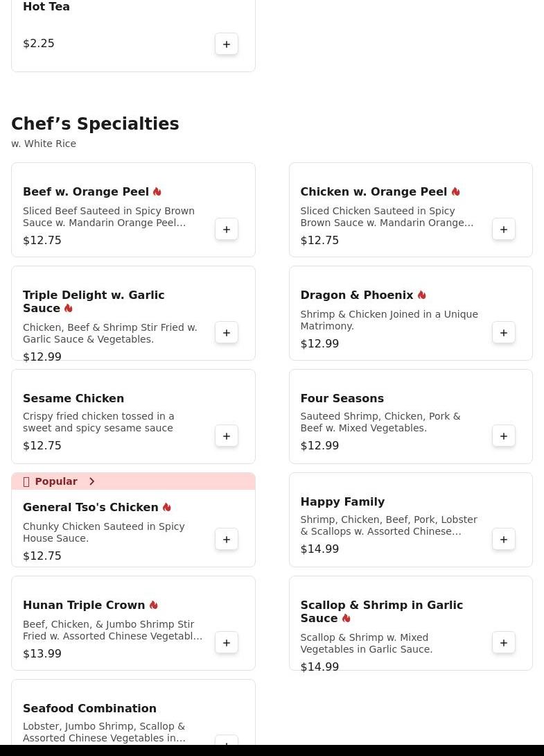Open Seafood Combination item card

(133, 714)
